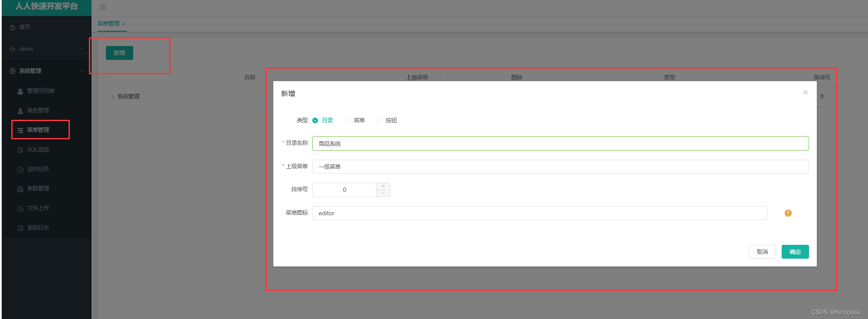Click the 上级菜单 column header
Image resolution: width=868 pixels, height=319 pixels.
(x=417, y=77)
